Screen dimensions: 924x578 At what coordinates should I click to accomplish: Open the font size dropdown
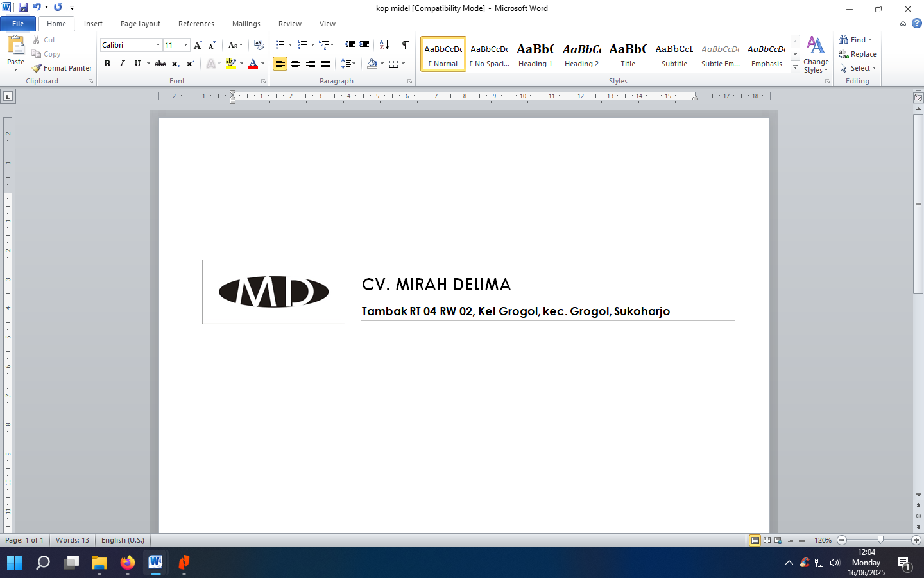click(185, 45)
